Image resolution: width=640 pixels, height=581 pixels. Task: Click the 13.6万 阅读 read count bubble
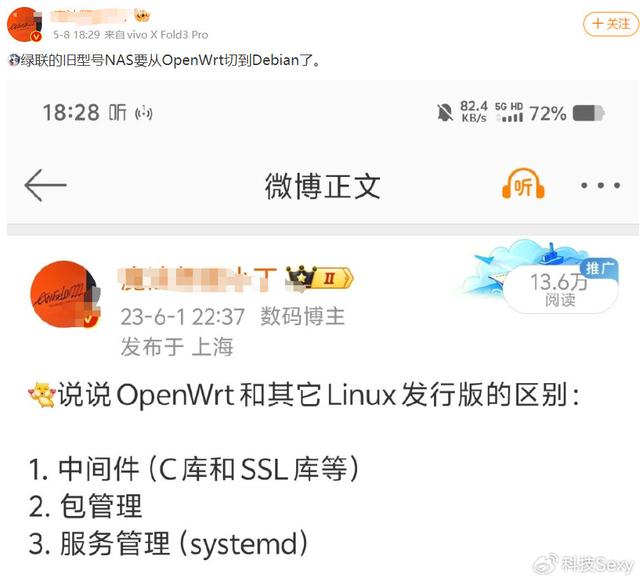coord(560,290)
